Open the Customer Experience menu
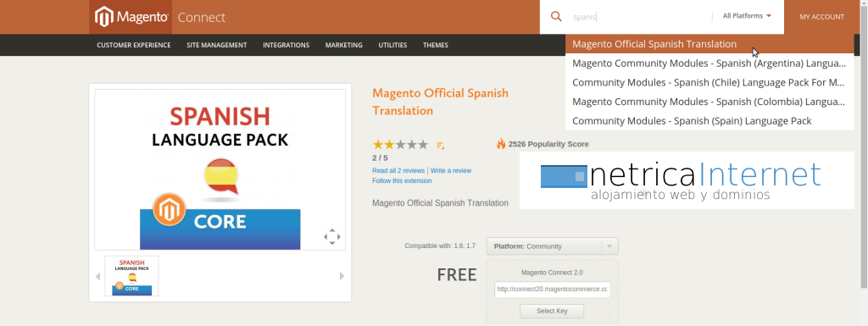 (x=133, y=46)
